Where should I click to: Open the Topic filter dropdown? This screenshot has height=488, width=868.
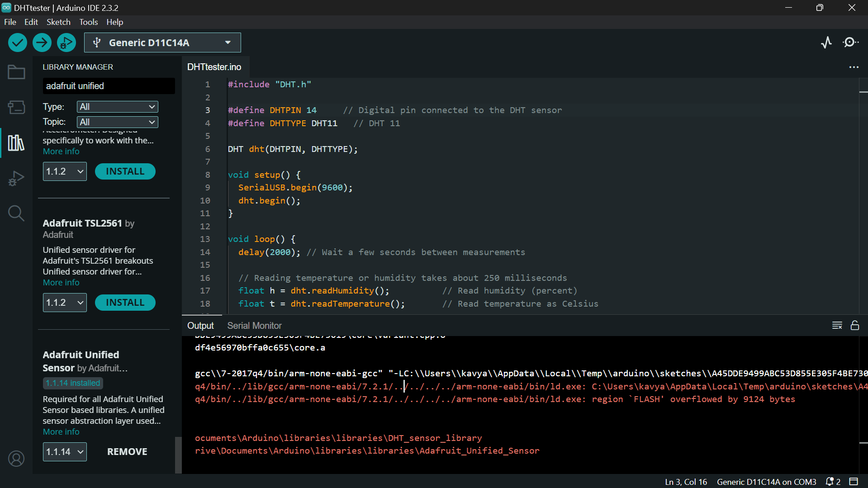point(117,122)
